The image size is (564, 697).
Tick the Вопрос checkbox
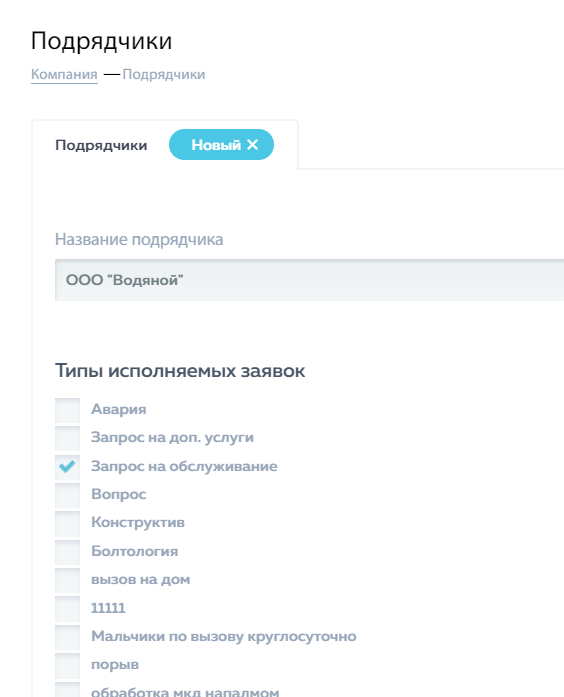point(68,495)
